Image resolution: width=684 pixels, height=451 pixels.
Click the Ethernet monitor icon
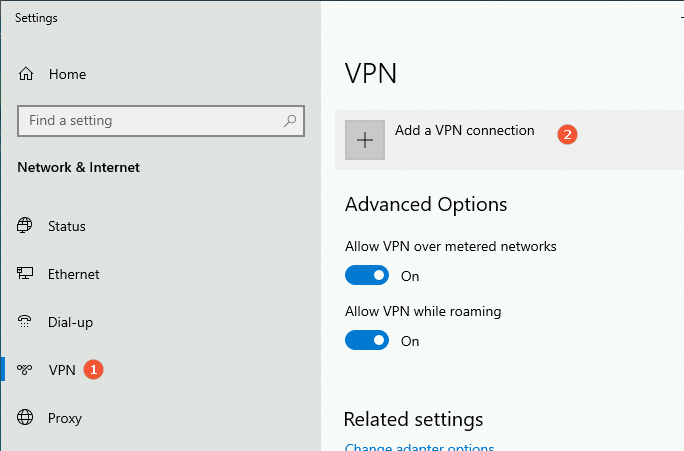(x=24, y=273)
